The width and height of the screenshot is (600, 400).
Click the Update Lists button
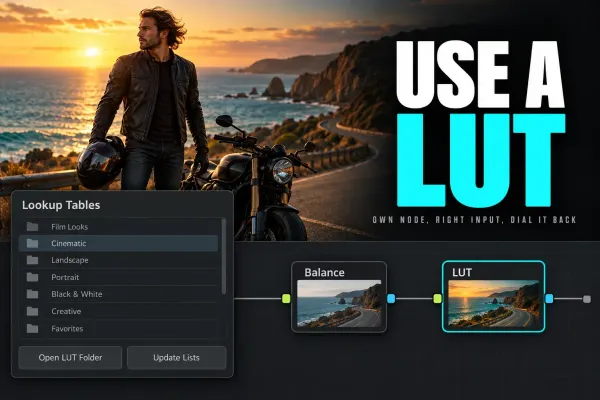click(x=176, y=358)
